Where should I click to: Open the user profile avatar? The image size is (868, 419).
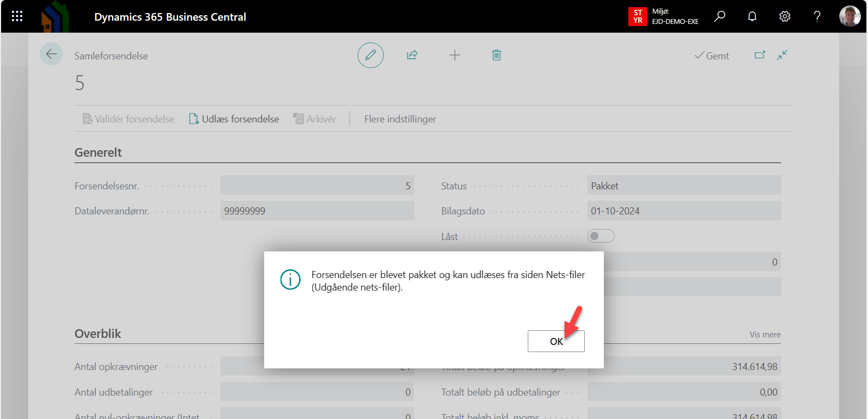coord(850,16)
